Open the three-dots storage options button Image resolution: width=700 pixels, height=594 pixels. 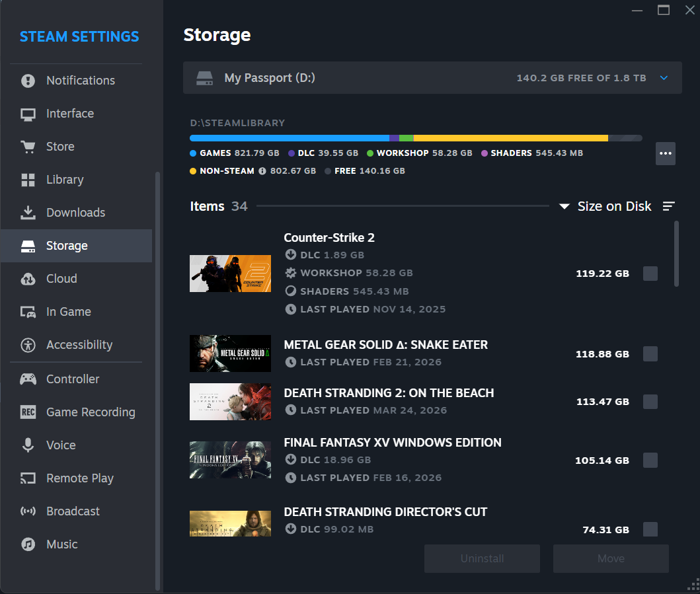coord(665,153)
